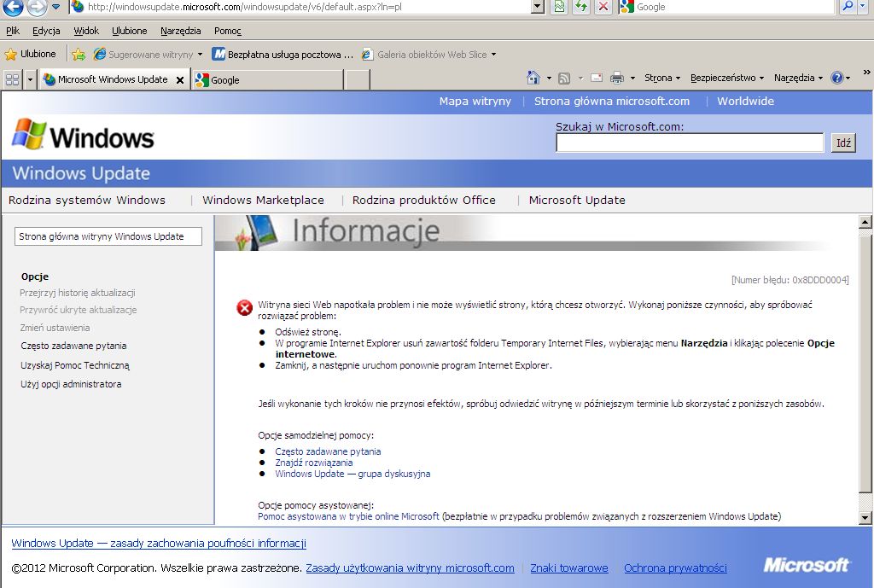874x588 pixels.
Task: Expand command bar overflow chevron
Action: point(867,73)
